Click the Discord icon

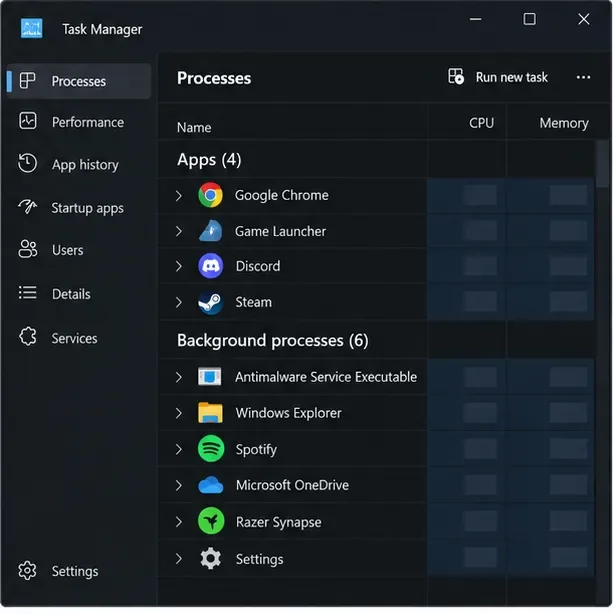pos(210,266)
